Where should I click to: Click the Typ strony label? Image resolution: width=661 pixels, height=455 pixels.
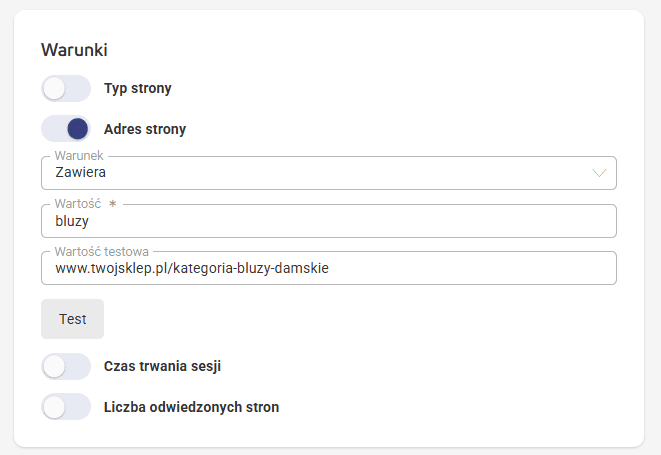click(138, 89)
